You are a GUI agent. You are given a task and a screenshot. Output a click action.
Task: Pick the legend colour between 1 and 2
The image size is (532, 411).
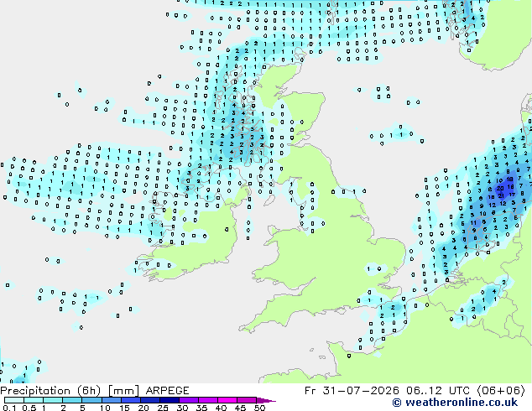(53, 400)
